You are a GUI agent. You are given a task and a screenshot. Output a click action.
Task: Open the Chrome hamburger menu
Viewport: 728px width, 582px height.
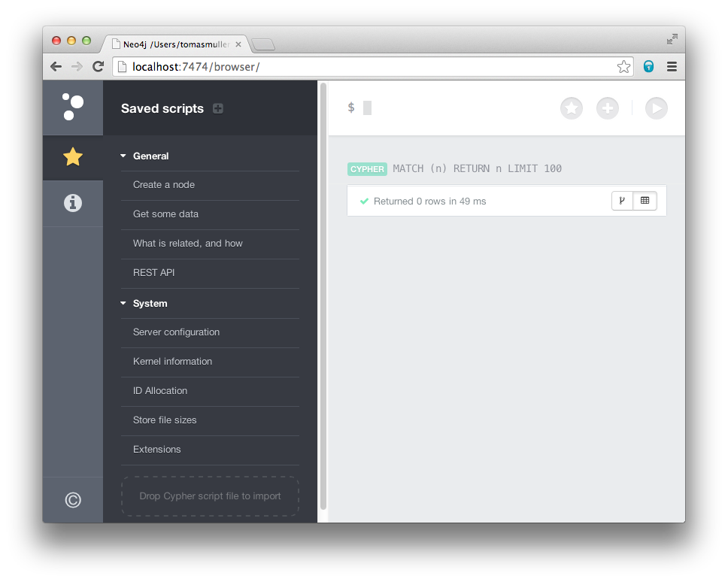click(x=672, y=67)
